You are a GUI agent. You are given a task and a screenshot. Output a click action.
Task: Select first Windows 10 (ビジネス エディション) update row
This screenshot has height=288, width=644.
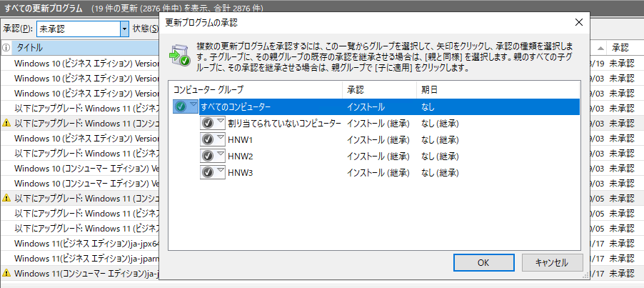[x=80, y=64]
